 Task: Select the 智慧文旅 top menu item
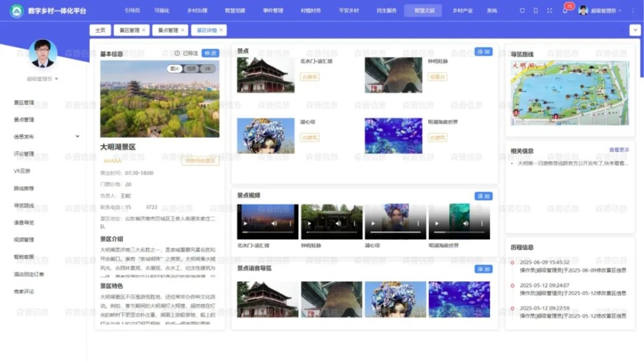coord(423,11)
